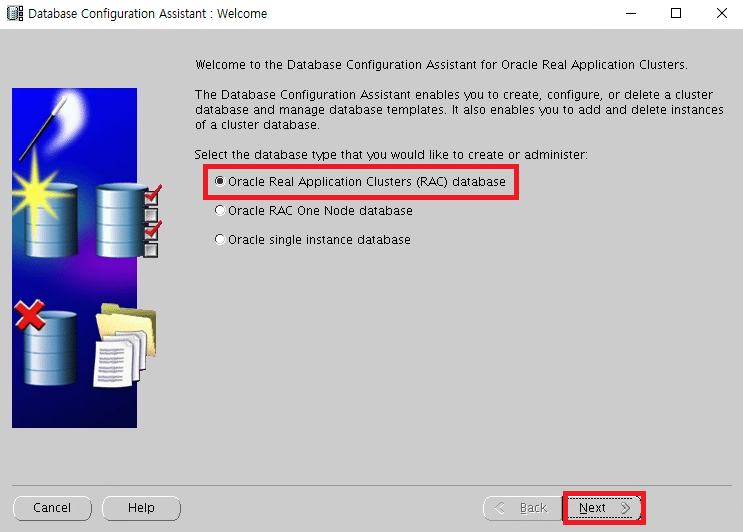The width and height of the screenshot is (743, 532).
Task: Choose Oracle RAC One Node database option
Action: (313, 211)
